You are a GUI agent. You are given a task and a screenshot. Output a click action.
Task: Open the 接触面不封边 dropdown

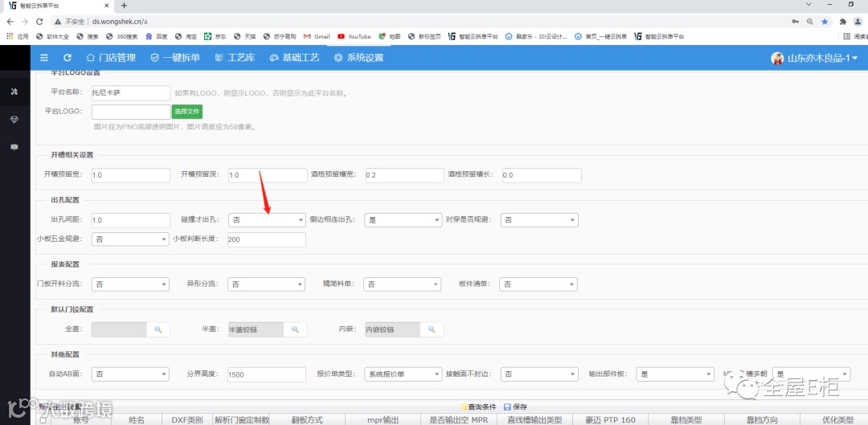(539, 374)
